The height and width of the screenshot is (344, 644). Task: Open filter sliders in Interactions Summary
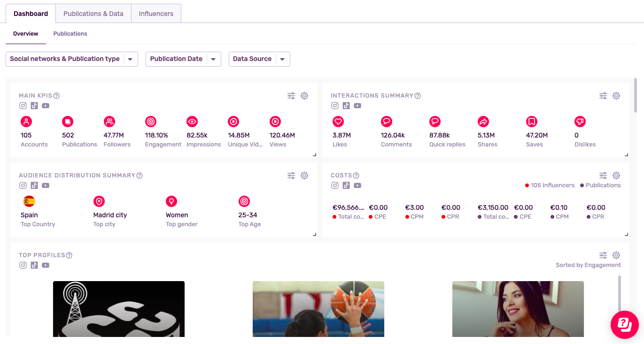(603, 96)
